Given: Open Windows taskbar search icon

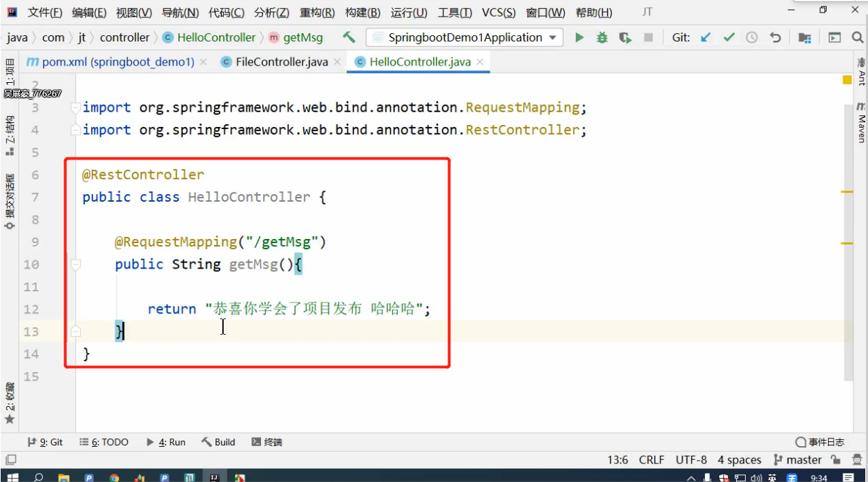Looking at the screenshot, I should [38, 477].
